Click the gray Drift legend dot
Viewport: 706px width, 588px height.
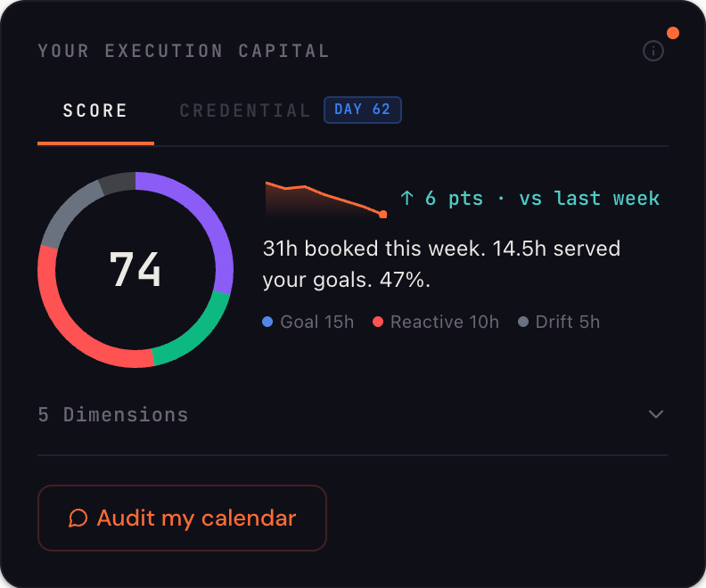[x=523, y=322]
